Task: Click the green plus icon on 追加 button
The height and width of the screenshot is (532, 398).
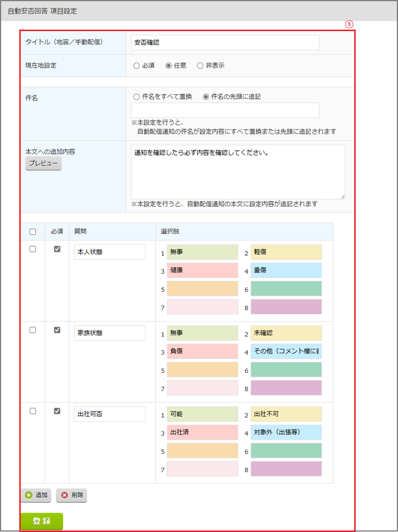Action: tap(29, 495)
